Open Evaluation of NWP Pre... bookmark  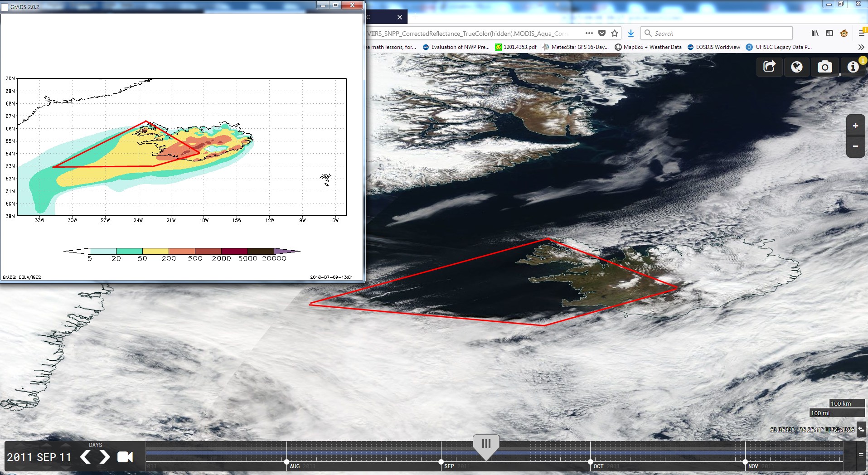pos(456,47)
